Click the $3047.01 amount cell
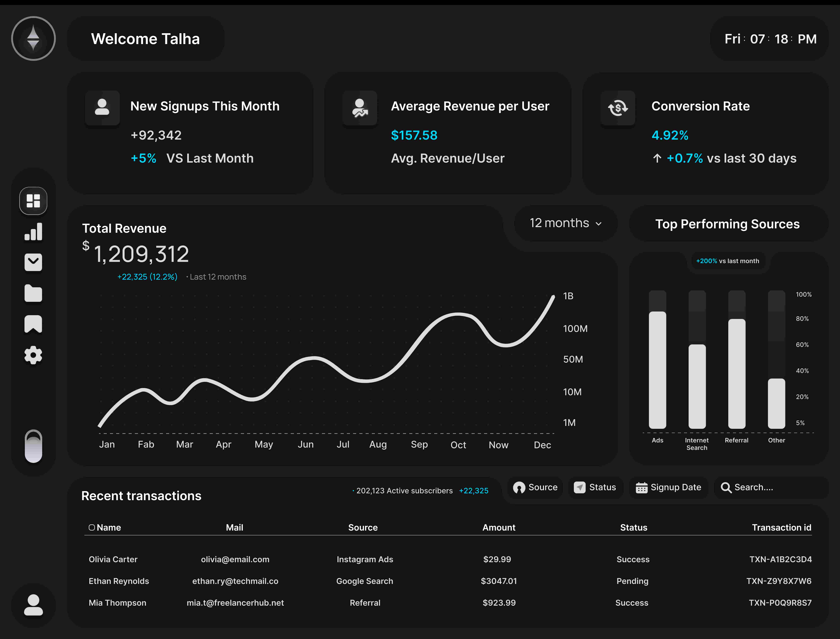Viewport: 840px width, 639px height. pyautogui.click(x=499, y=581)
